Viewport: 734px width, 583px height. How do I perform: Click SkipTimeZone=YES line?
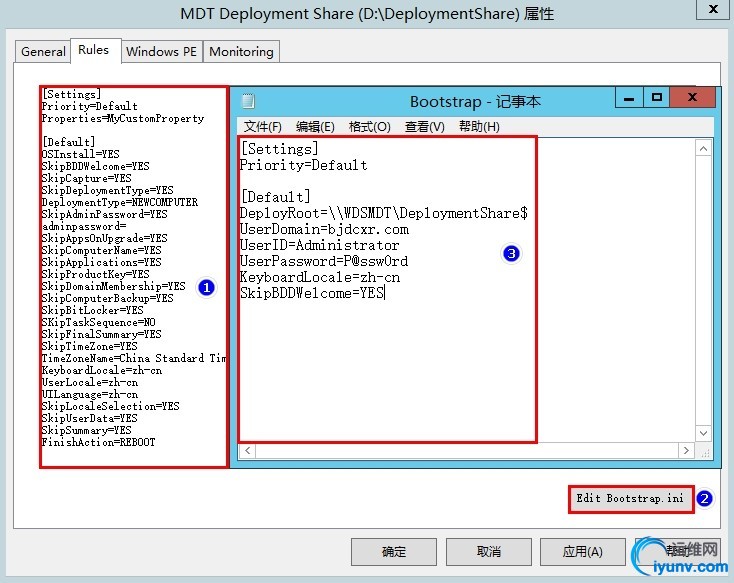point(89,346)
